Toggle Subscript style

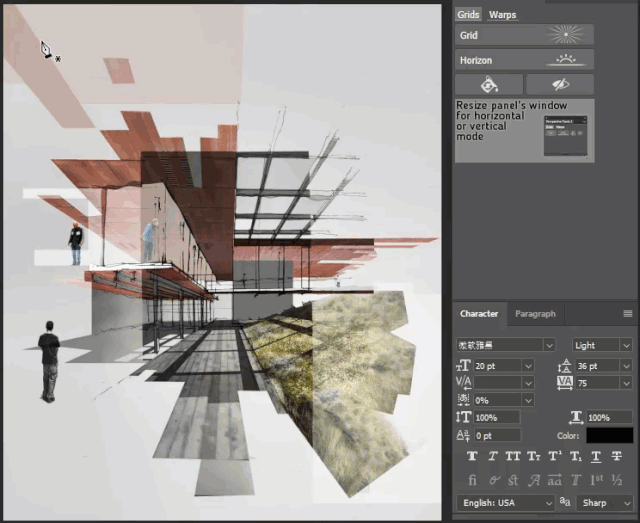pyautogui.click(x=576, y=456)
